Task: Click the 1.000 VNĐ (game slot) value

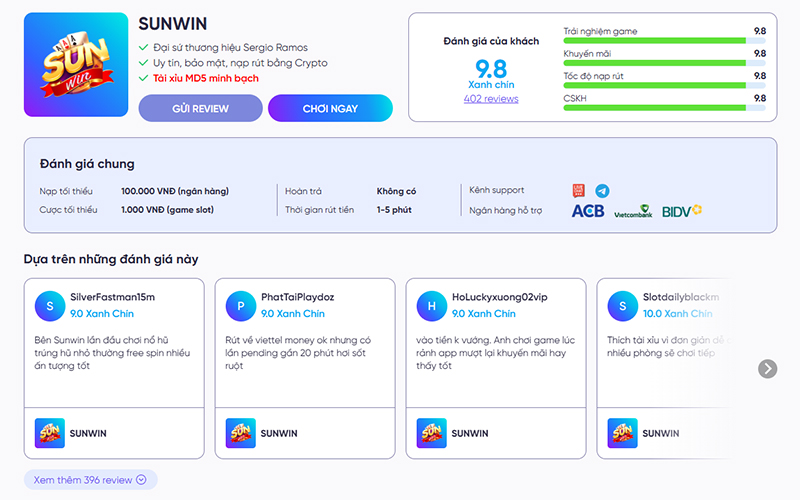Action: tap(167, 210)
